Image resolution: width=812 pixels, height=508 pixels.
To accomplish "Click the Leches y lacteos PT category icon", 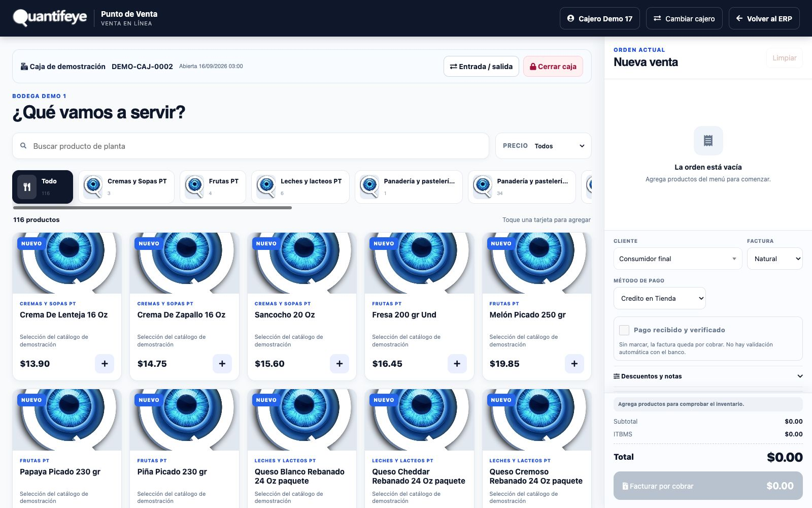I will (x=266, y=186).
